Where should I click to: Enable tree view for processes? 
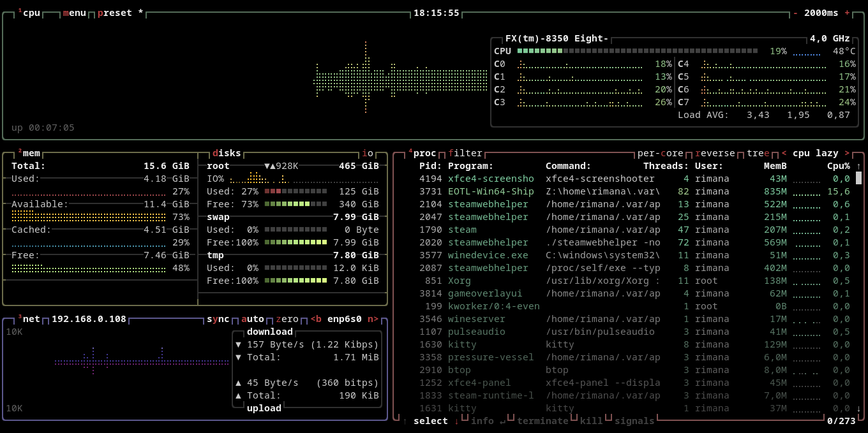(x=758, y=153)
